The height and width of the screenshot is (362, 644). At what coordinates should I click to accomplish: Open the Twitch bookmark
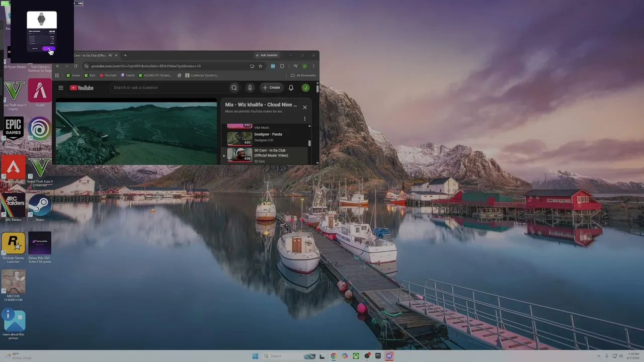pyautogui.click(x=128, y=75)
